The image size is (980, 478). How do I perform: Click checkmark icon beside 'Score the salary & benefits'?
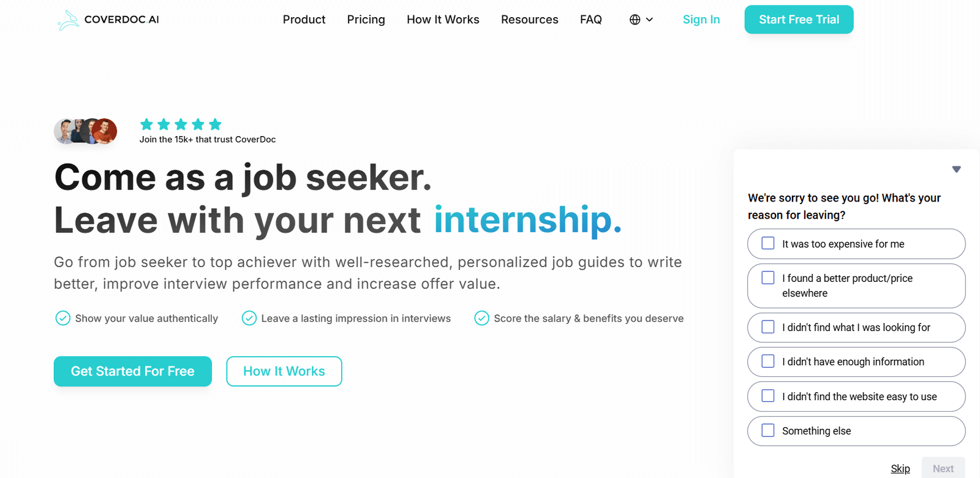pos(482,318)
